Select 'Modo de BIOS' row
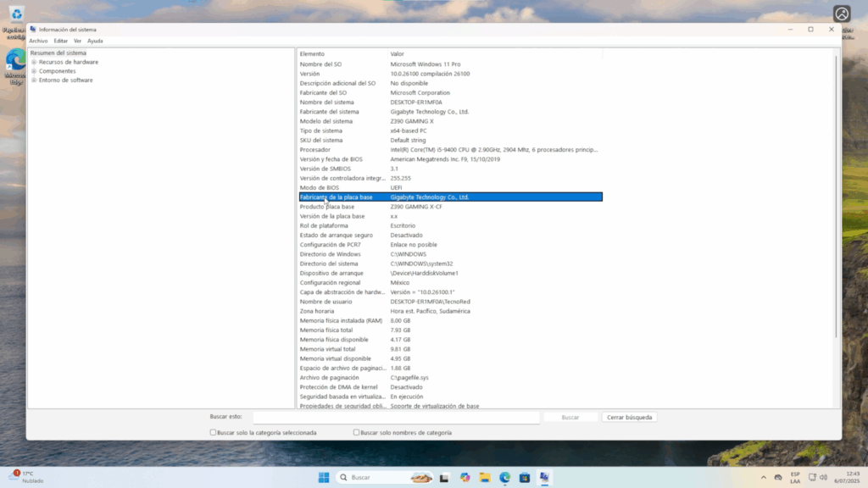The height and width of the screenshot is (488, 868). 450,187
